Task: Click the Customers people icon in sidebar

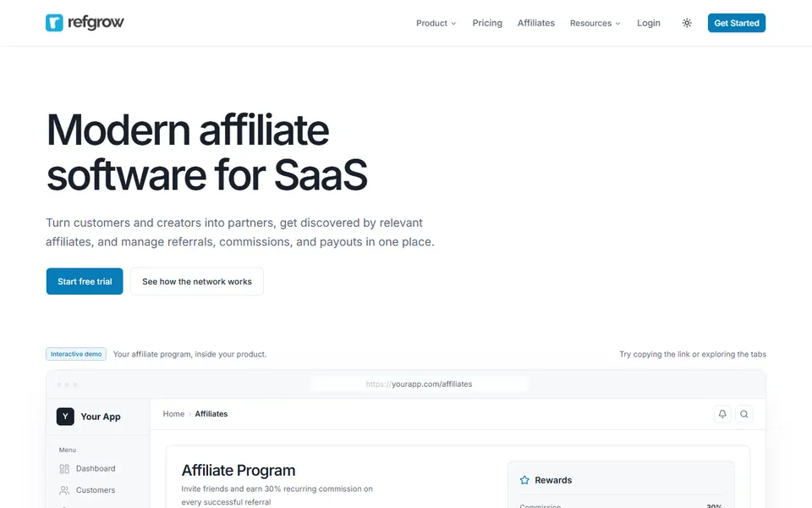Action: click(64, 490)
